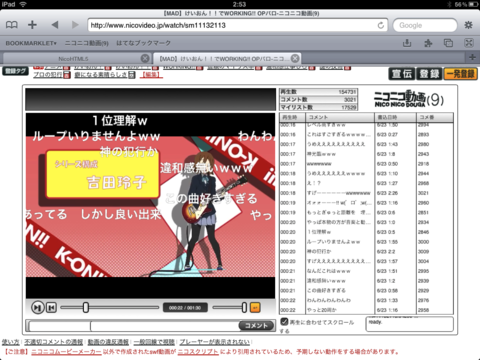Check battery status in iPad status bar

pos(473,4)
